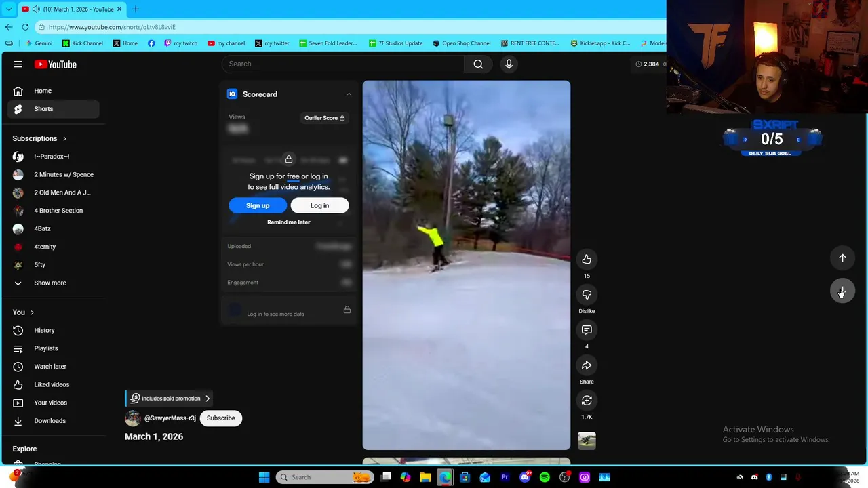Open a new browser tab

tap(135, 9)
